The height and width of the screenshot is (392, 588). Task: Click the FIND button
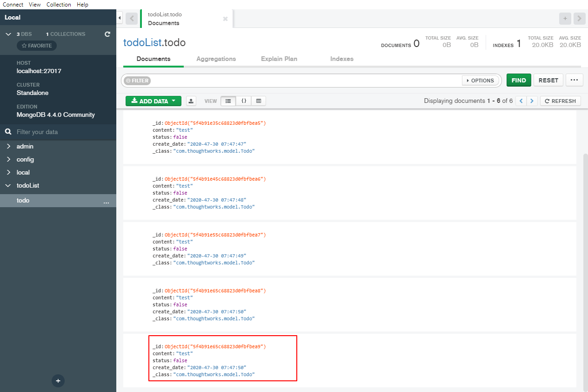click(x=518, y=80)
